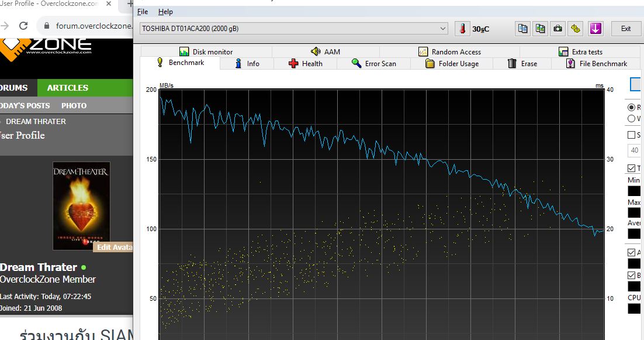
Task: Enable the Short stroke checkbox
Action: pyautogui.click(x=631, y=135)
